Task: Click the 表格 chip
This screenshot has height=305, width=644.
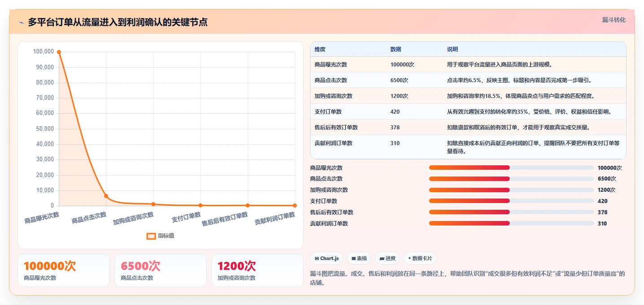Action: pos(359,258)
